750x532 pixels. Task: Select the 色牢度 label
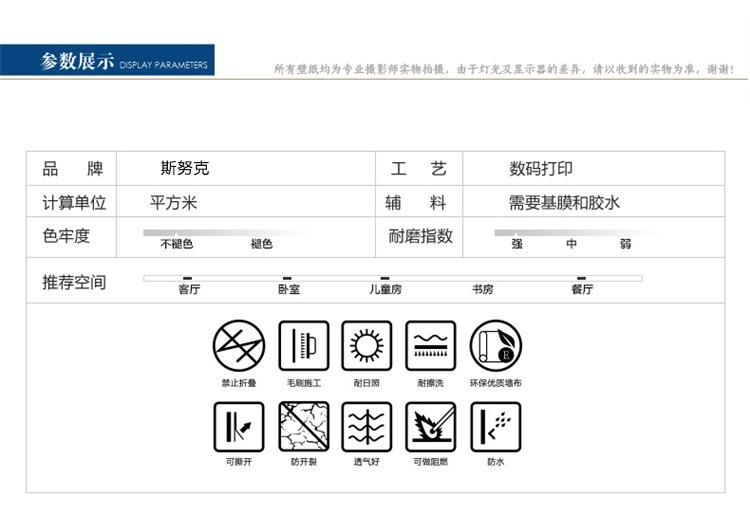tap(66, 236)
